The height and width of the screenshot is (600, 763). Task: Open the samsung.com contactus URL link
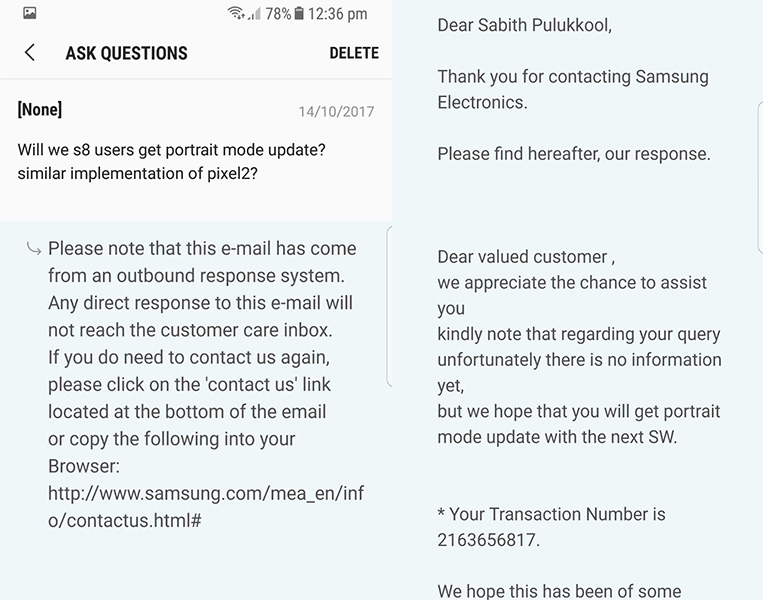pos(205,506)
